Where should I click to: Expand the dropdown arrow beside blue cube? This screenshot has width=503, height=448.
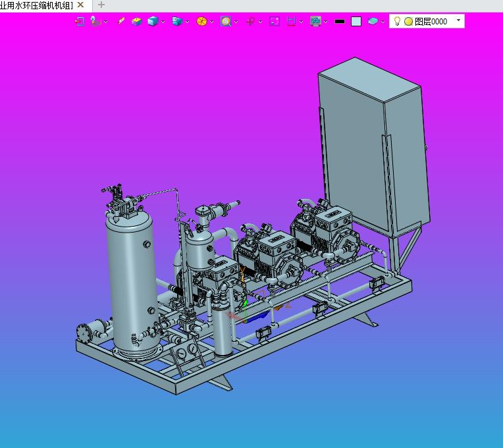pyautogui.click(x=163, y=22)
